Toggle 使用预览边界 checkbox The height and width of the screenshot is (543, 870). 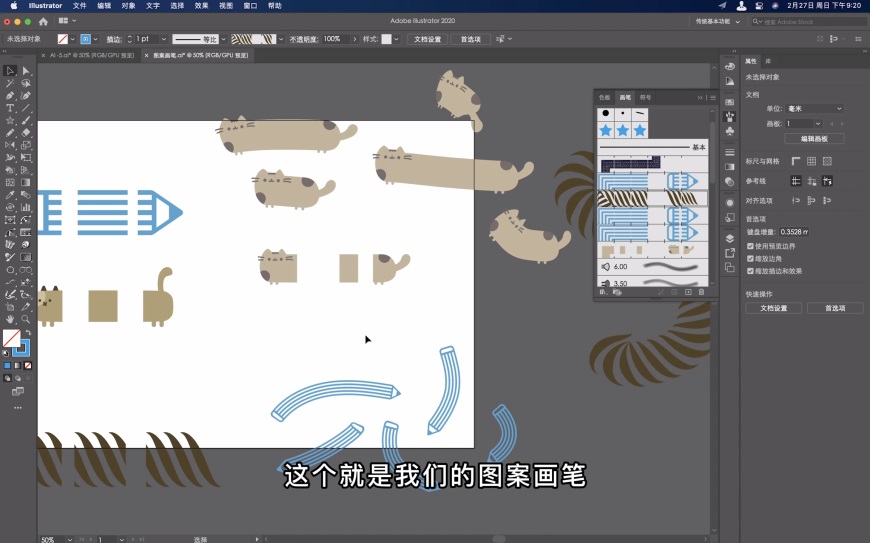pyautogui.click(x=750, y=246)
